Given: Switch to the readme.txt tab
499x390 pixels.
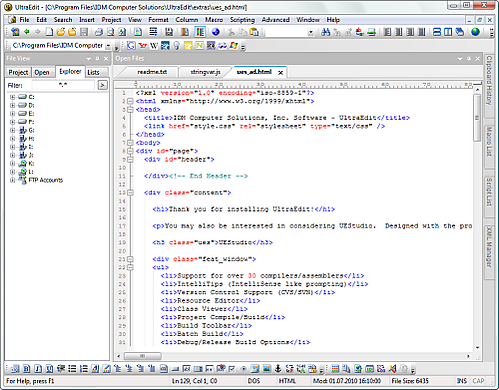Looking at the screenshot, I should tap(152, 72).
